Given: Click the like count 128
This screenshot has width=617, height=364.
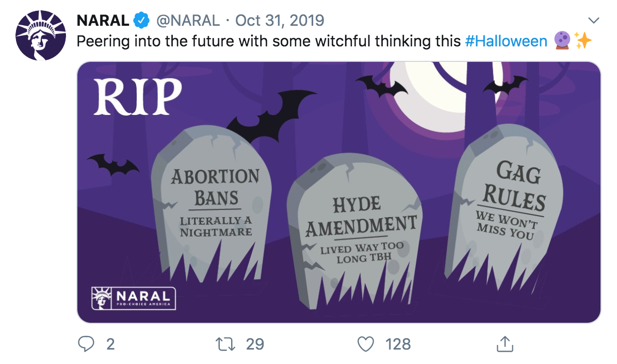Looking at the screenshot, I should [x=398, y=344].
